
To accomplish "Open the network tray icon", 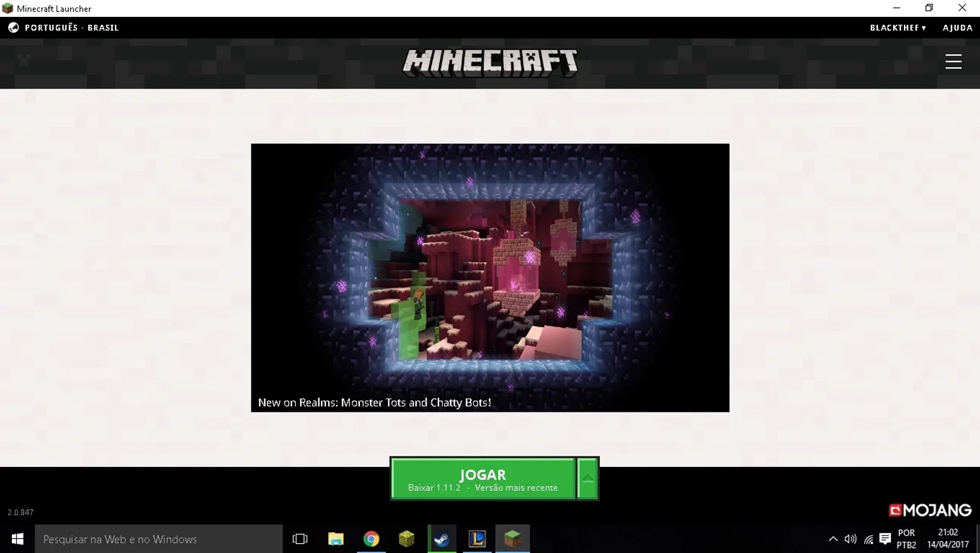I will click(868, 539).
